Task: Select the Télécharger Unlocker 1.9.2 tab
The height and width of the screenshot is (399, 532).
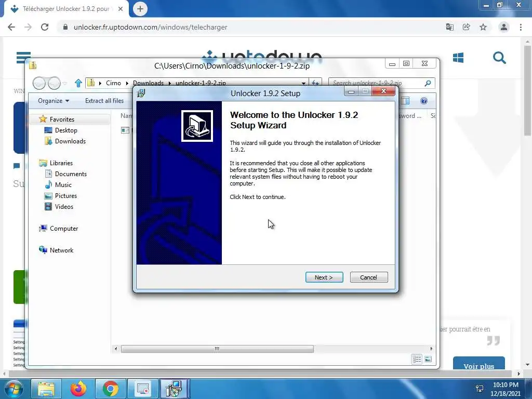Action: point(66,9)
